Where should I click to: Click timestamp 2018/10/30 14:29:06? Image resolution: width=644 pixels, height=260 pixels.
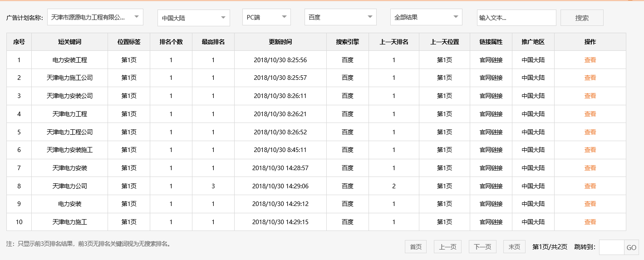click(x=280, y=186)
